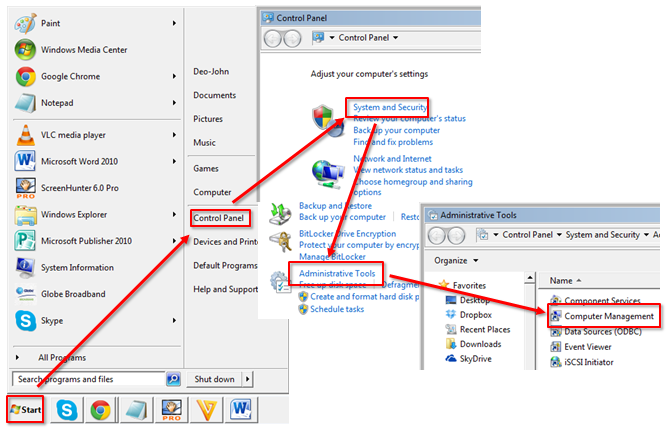Click scrollbar up arrow in navigation pane
Viewport: 669px width, 428px height.
(529, 278)
